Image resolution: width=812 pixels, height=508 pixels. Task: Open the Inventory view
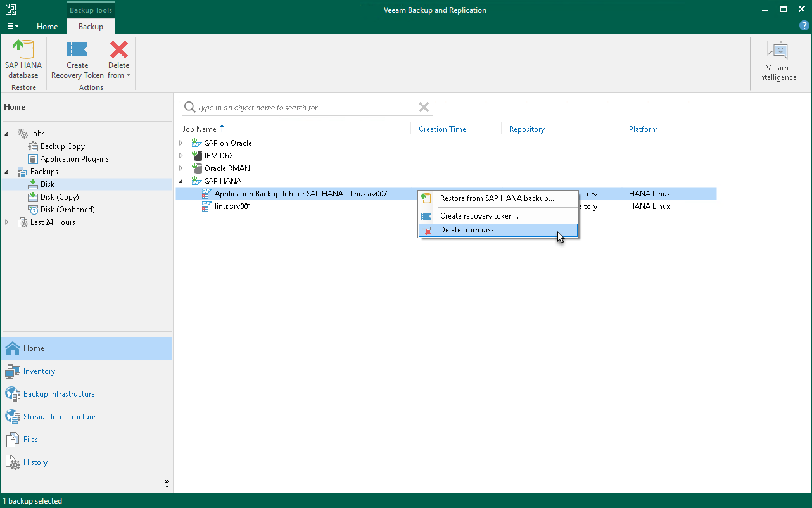(39, 371)
